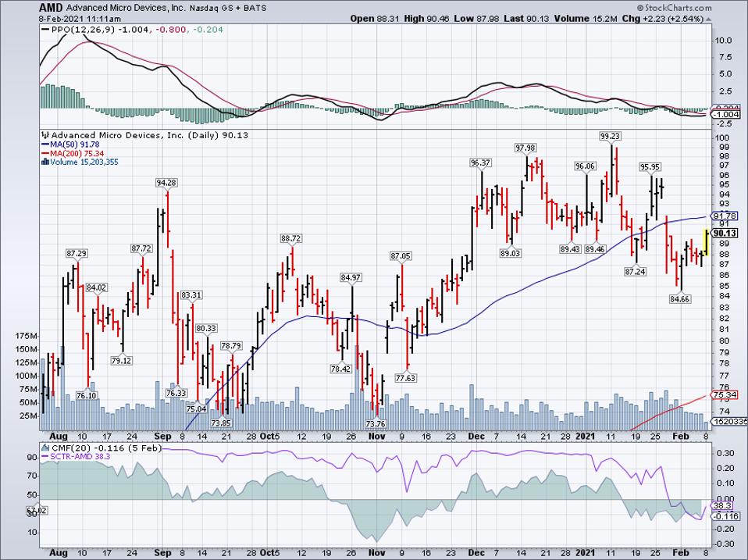Click the 95.95 high price label
Image resolution: width=748 pixels, height=560 pixels.
[650, 167]
